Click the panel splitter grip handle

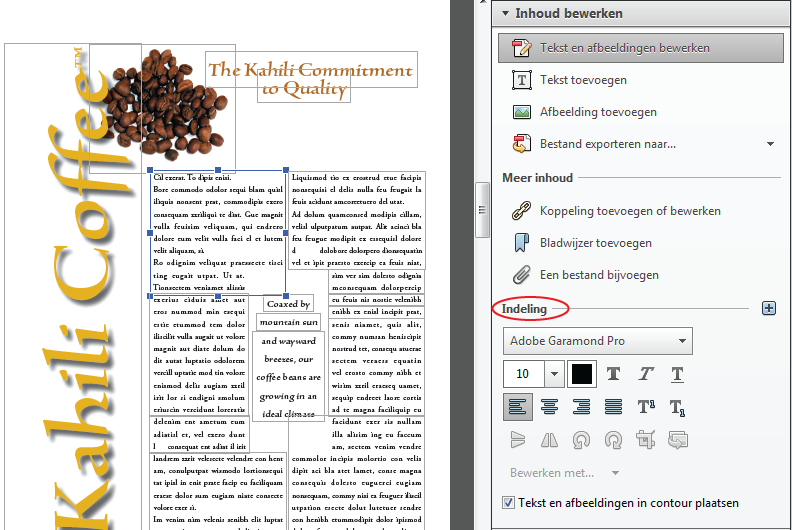point(482,210)
